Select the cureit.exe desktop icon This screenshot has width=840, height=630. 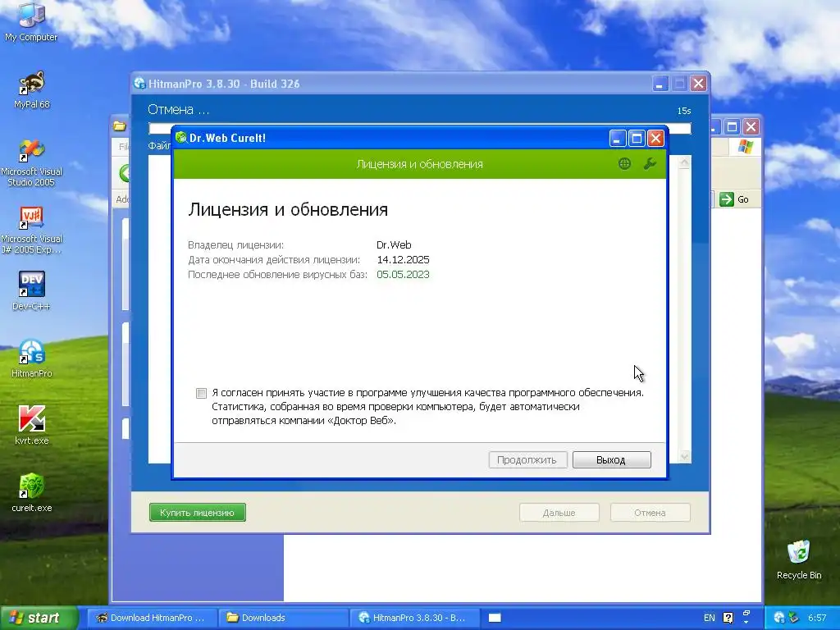tap(31, 492)
